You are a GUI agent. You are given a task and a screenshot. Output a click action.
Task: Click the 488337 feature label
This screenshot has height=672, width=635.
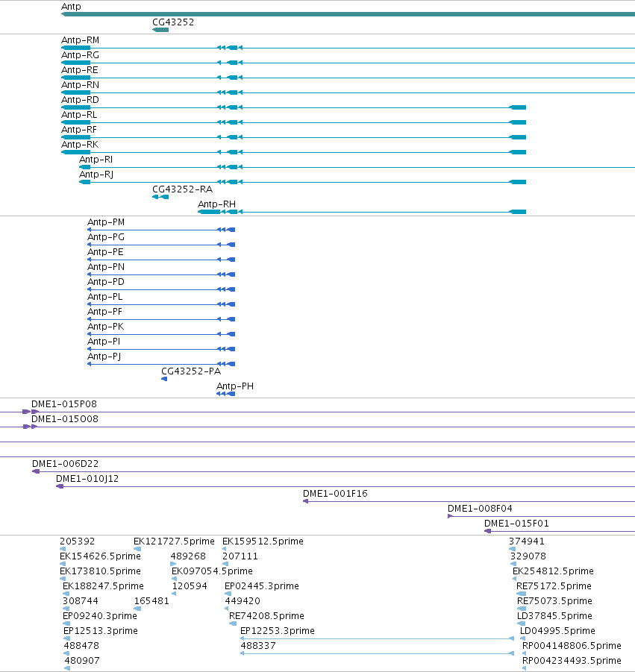click(x=258, y=646)
